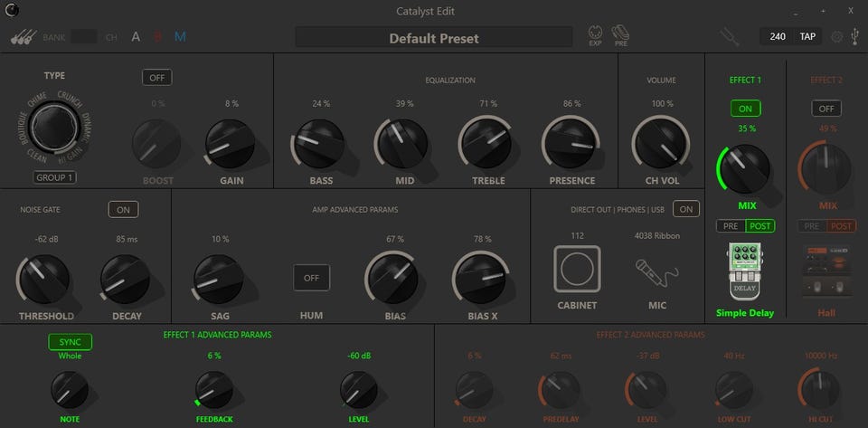This screenshot has width=868, height=428.
Task: Click the 4038 Ribbon mic label
Action: point(657,235)
